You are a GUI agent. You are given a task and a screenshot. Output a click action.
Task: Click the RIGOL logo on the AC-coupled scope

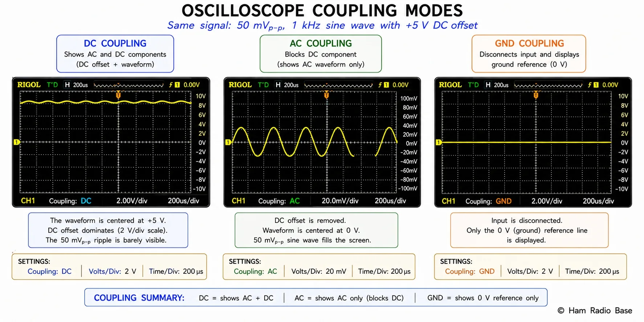pos(240,85)
